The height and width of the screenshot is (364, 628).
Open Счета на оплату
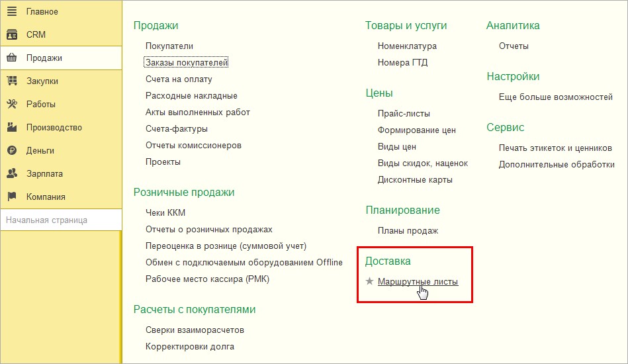pyautogui.click(x=179, y=79)
